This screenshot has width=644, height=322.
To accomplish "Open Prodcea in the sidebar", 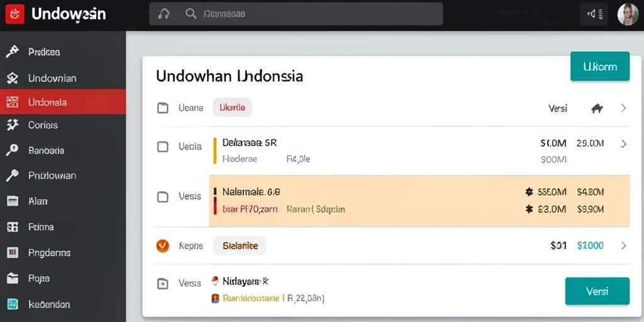I will (x=63, y=52).
